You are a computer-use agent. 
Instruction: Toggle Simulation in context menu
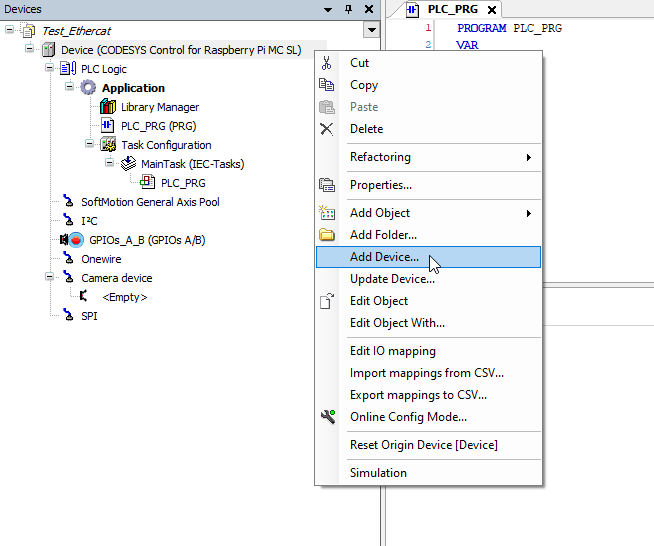(428, 473)
